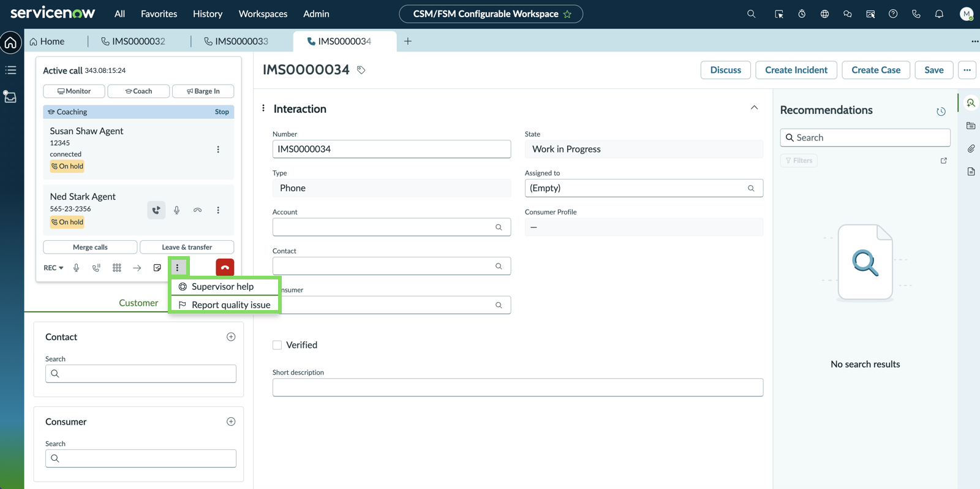Open the dial keypad in call toolbar
This screenshot has width=980, height=489.
tap(117, 268)
